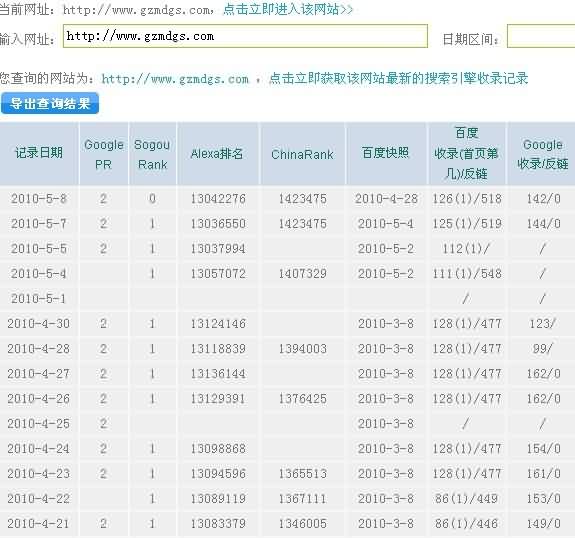
Task: Click Alexa rank value 13083379
Action: tap(218, 523)
